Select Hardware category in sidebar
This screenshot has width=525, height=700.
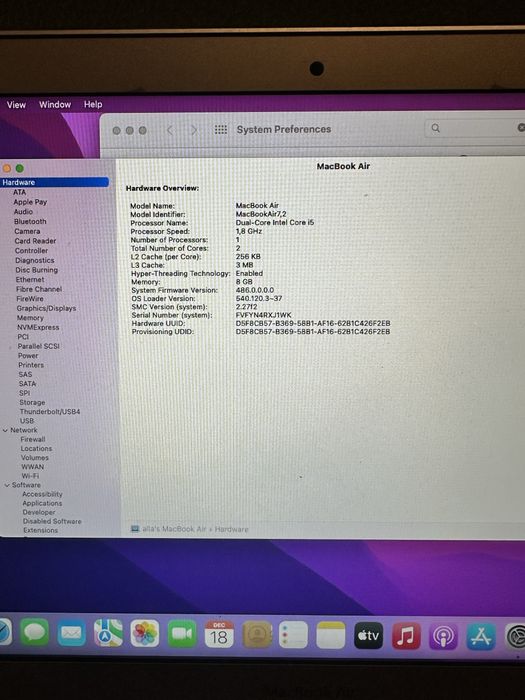pos(54,182)
